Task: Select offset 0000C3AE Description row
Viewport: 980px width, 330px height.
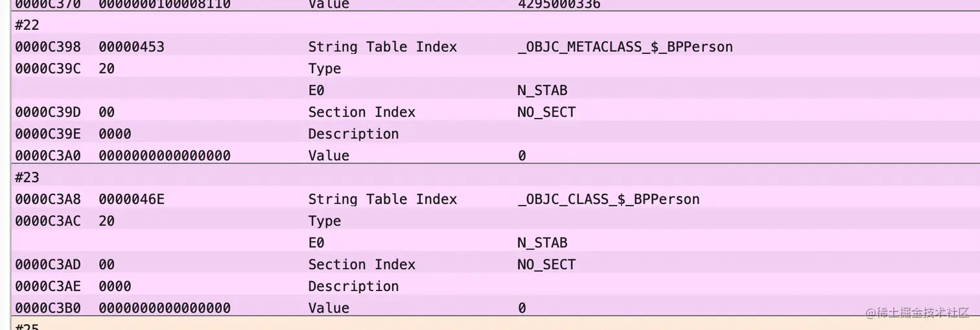Action: (x=353, y=287)
